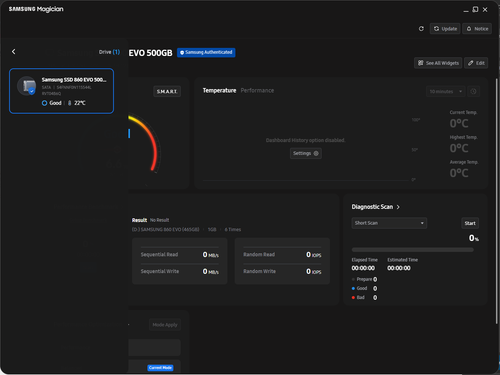Open the Notice button

tap(477, 29)
